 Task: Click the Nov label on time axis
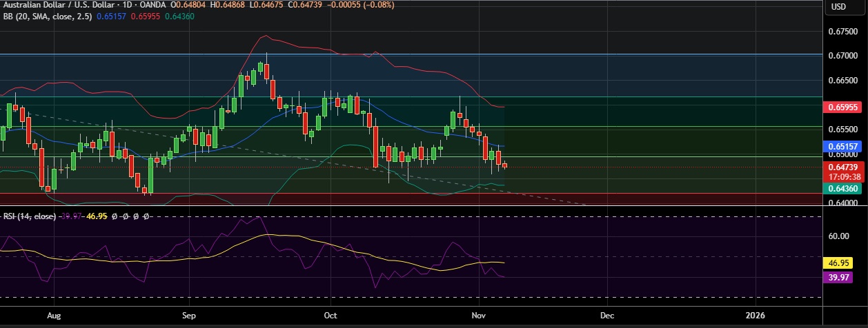477,315
